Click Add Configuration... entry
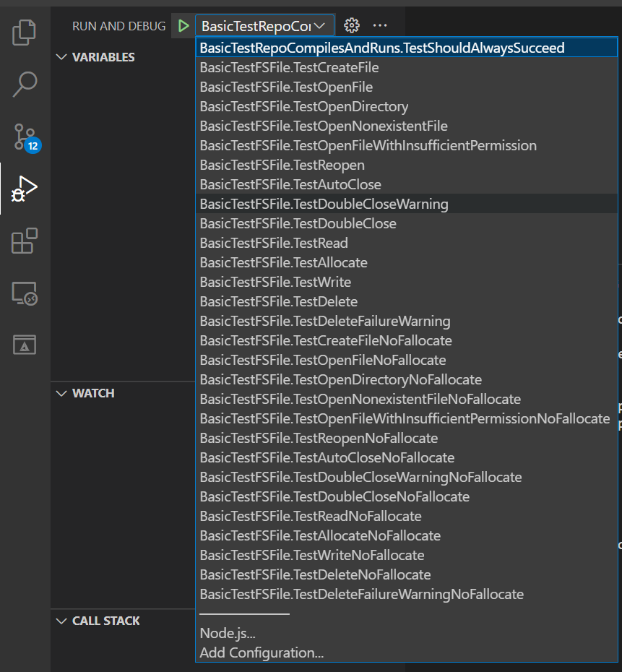Image resolution: width=622 pixels, height=672 pixels. (x=262, y=652)
